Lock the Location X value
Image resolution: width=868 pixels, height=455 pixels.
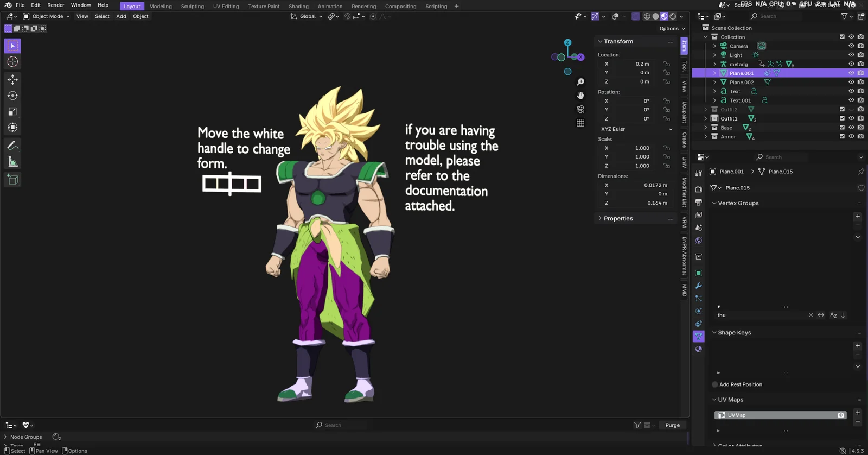tap(666, 64)
